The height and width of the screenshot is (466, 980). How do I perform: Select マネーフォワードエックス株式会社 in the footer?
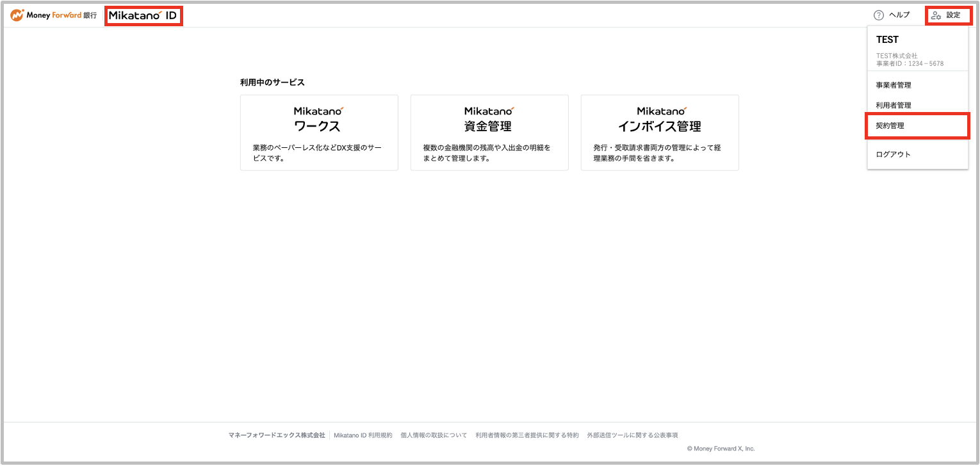tap(279, 434)
